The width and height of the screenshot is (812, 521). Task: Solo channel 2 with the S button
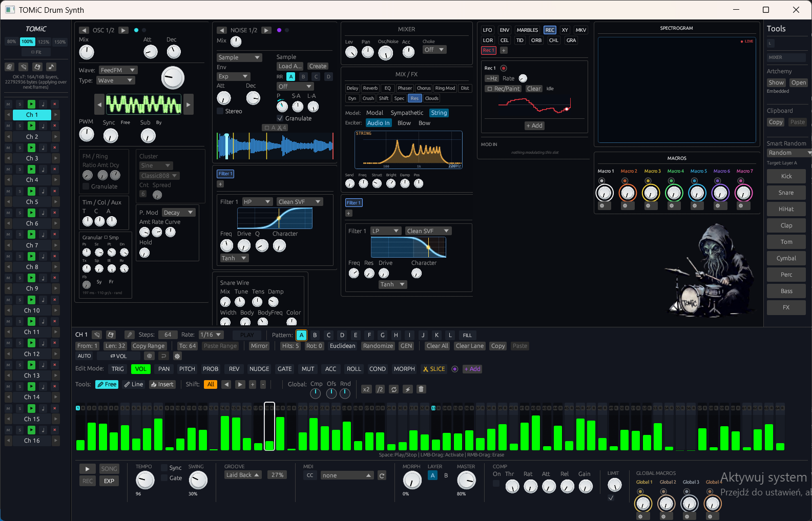20,126
